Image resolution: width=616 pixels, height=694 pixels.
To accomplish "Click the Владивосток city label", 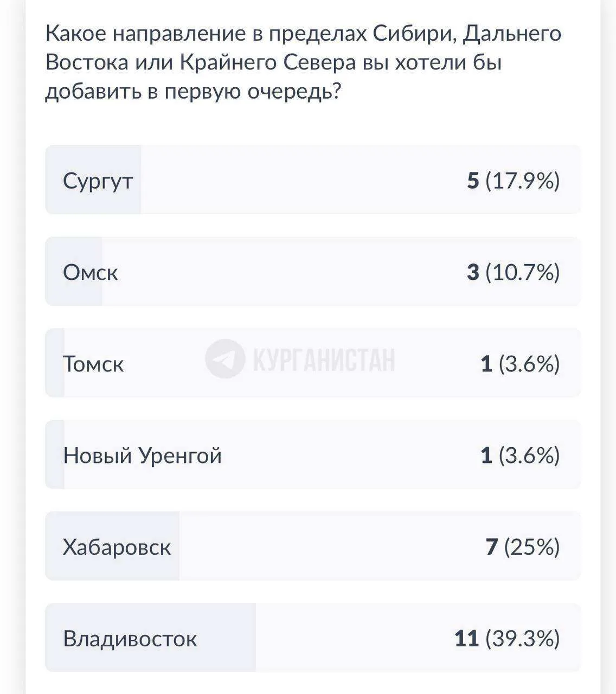I will [x=130, y=639].
